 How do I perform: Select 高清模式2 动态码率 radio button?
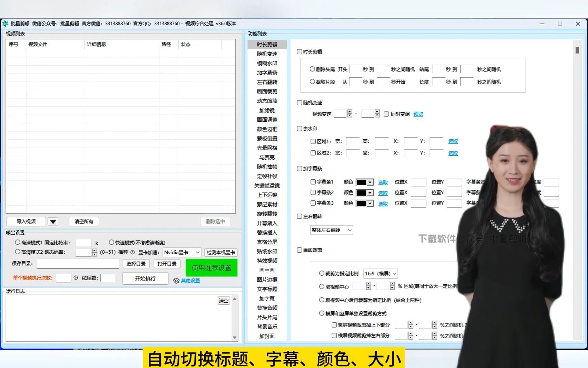pos(17,252)
